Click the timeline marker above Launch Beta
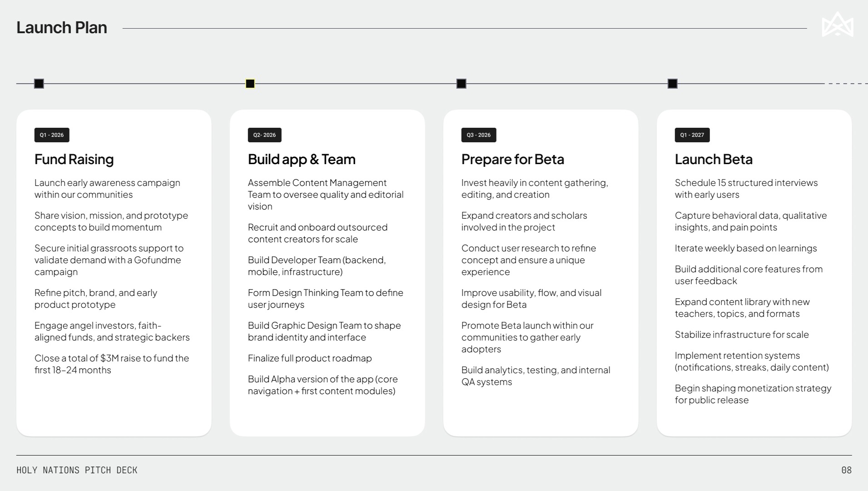This screenshot has height=491, width=868. pyautogui.click(x=673, y=84)
